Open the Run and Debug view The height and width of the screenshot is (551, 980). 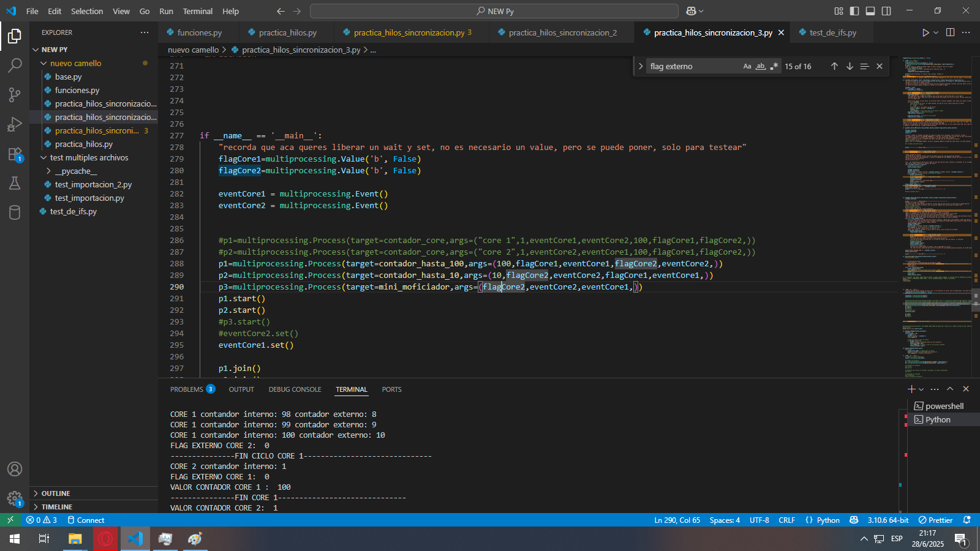tap(15, 124)
